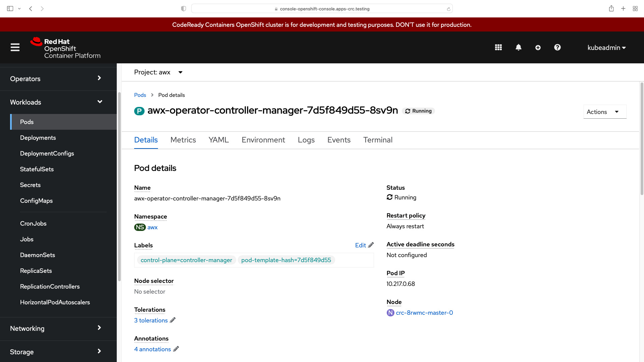Click the N node icon next to crc-8rwmc-master-0
The image size is (644, 362).
390,312
